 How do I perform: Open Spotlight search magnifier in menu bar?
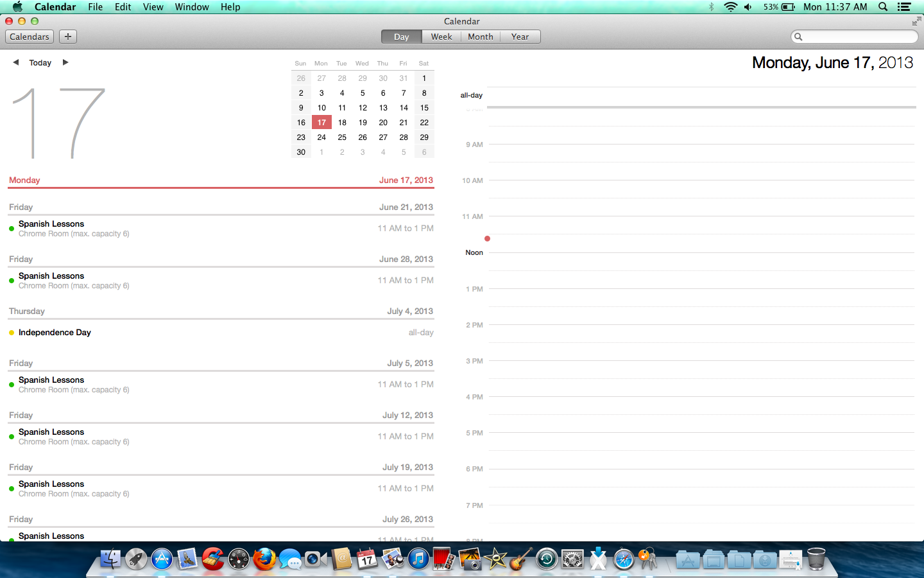tap(883, 7)
